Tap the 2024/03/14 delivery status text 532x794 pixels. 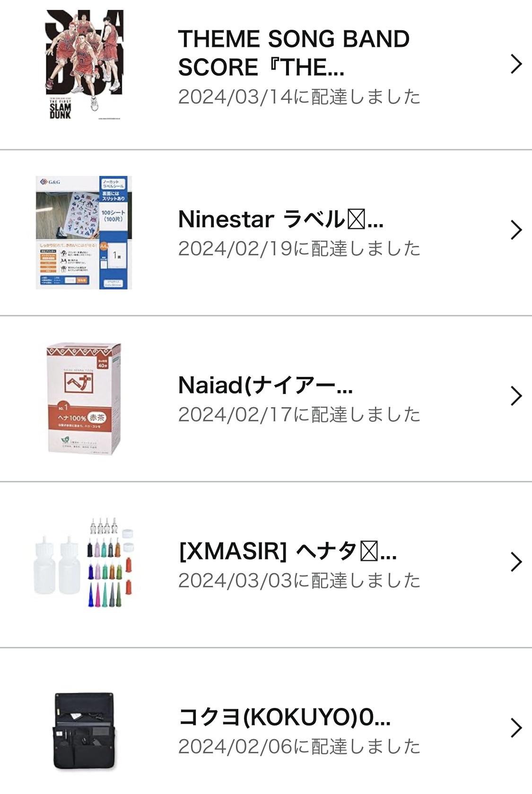(299, 97)
